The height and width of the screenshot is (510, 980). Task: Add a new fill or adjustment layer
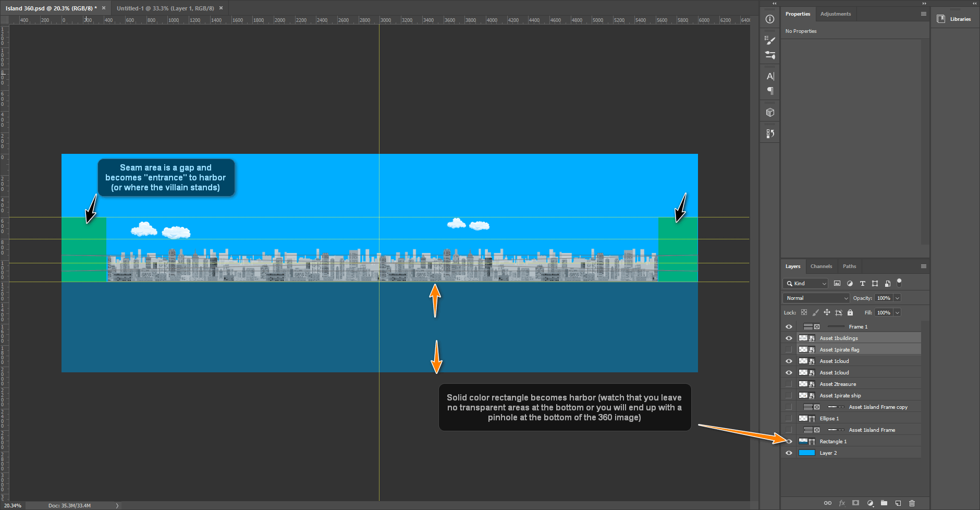click(870, 503)
